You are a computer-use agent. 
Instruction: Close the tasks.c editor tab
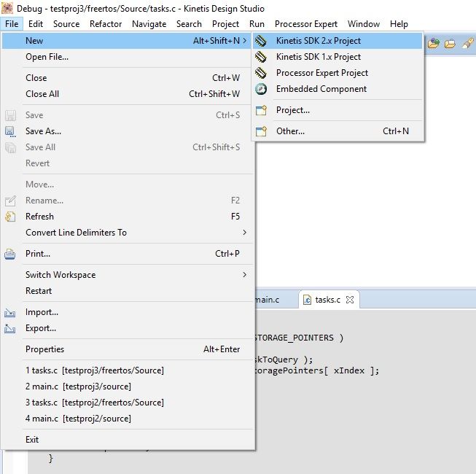[350, 300]
